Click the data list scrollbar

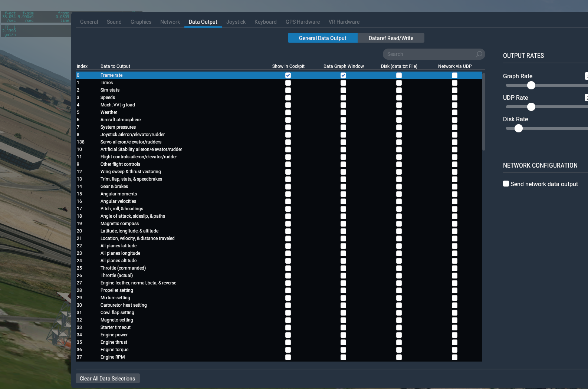pos(484,111)
